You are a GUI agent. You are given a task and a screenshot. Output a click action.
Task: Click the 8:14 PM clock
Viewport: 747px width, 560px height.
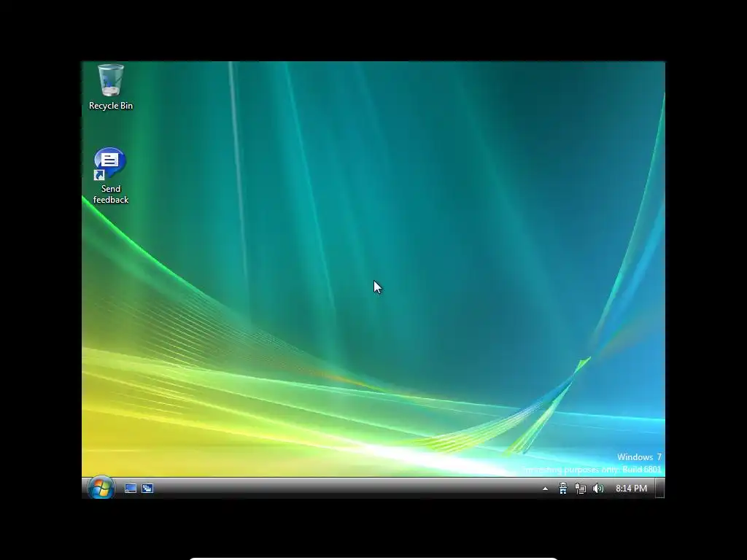(631, 489)
